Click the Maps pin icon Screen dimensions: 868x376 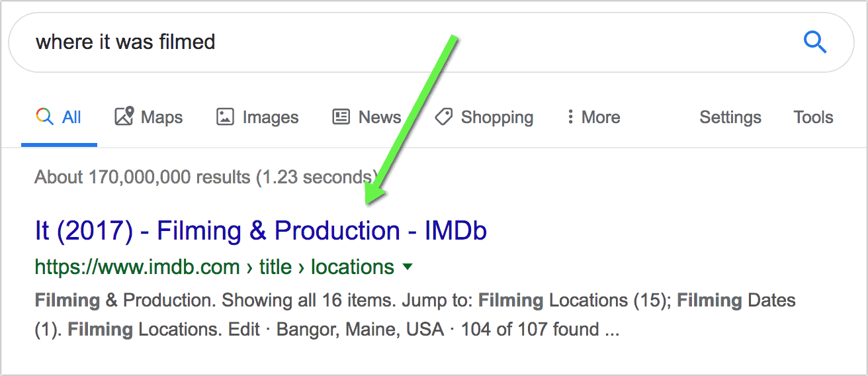point(124,117)
